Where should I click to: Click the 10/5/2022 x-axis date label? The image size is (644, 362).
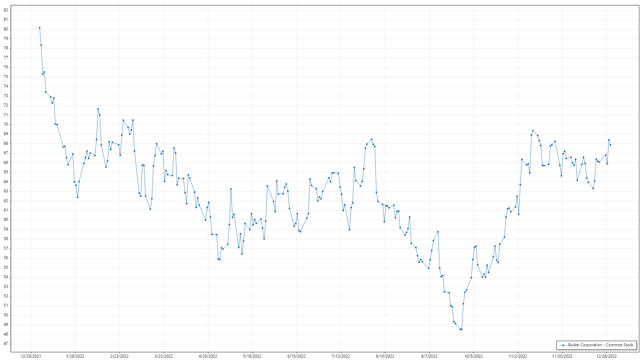click(474, 356)
